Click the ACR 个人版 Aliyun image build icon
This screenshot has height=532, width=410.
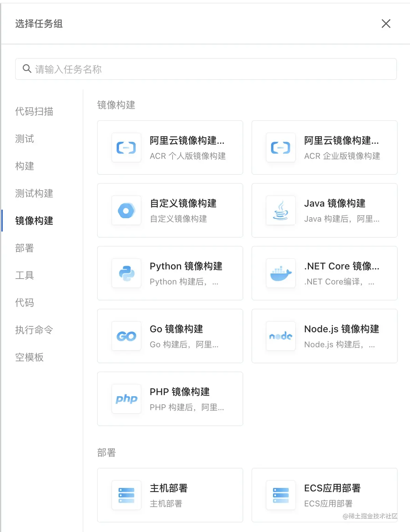tap(126, 148)
